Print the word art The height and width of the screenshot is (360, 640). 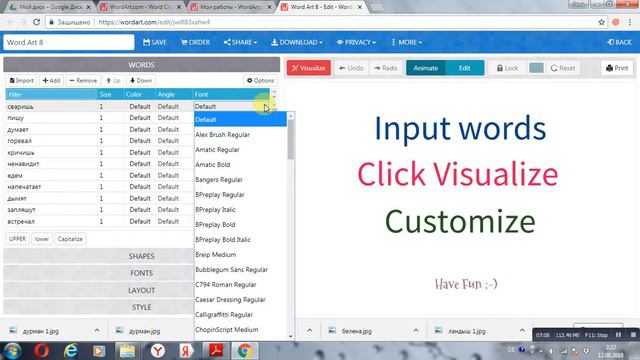617,68
